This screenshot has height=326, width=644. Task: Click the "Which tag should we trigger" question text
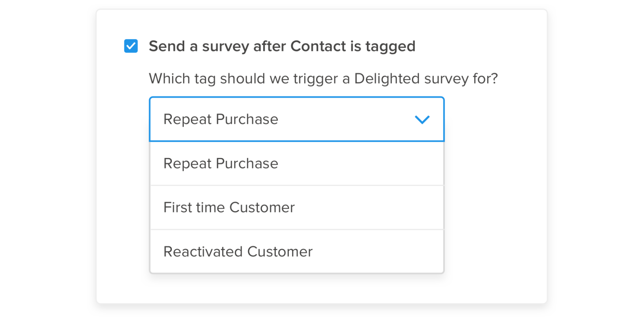tap(323, 79)
